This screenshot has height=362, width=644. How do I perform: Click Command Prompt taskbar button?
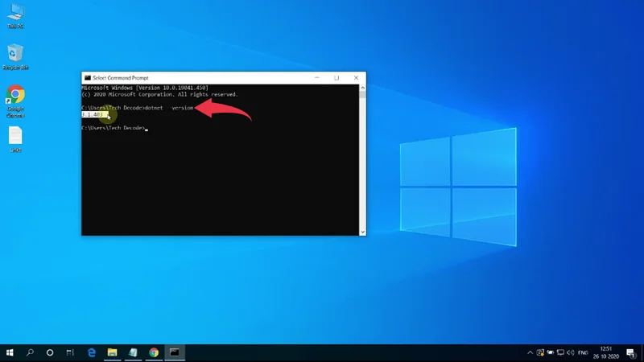pyautogui.click(x=173, y=352)
